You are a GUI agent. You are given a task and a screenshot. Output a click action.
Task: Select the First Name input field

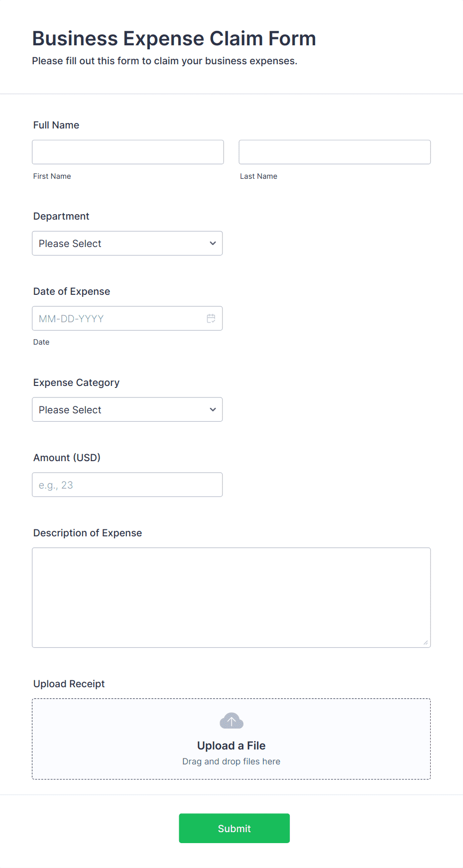127,152
